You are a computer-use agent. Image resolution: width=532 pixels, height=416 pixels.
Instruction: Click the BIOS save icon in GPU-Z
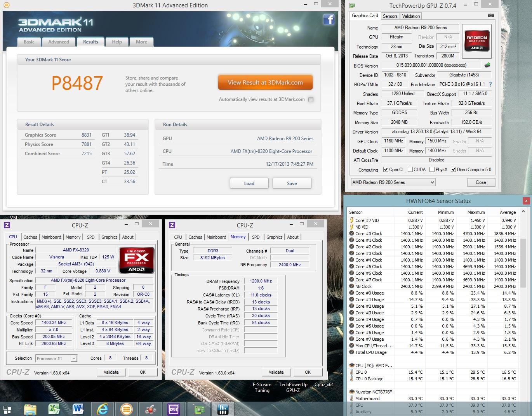487,65
